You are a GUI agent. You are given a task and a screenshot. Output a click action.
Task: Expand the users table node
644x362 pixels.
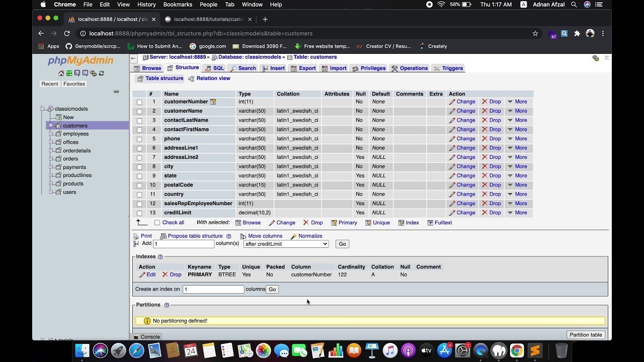point(51,192)
